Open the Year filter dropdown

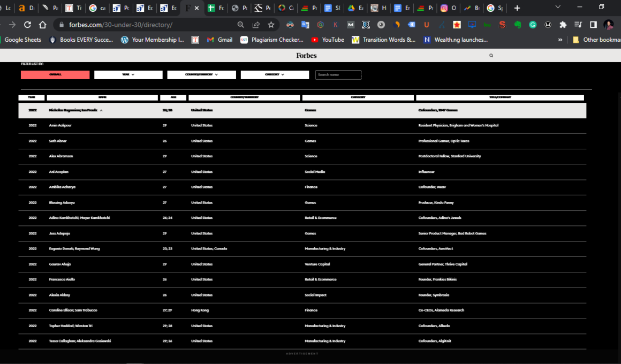click(x=128, y=75)
